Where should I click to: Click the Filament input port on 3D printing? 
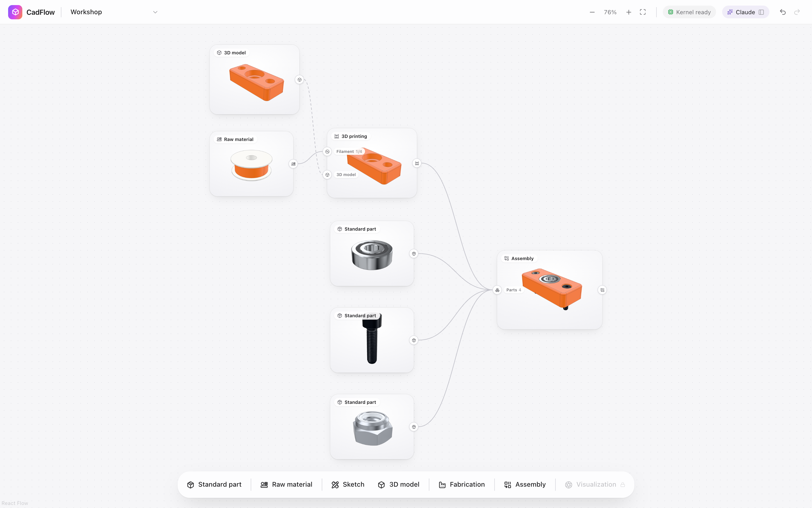[x=328, y=152]
